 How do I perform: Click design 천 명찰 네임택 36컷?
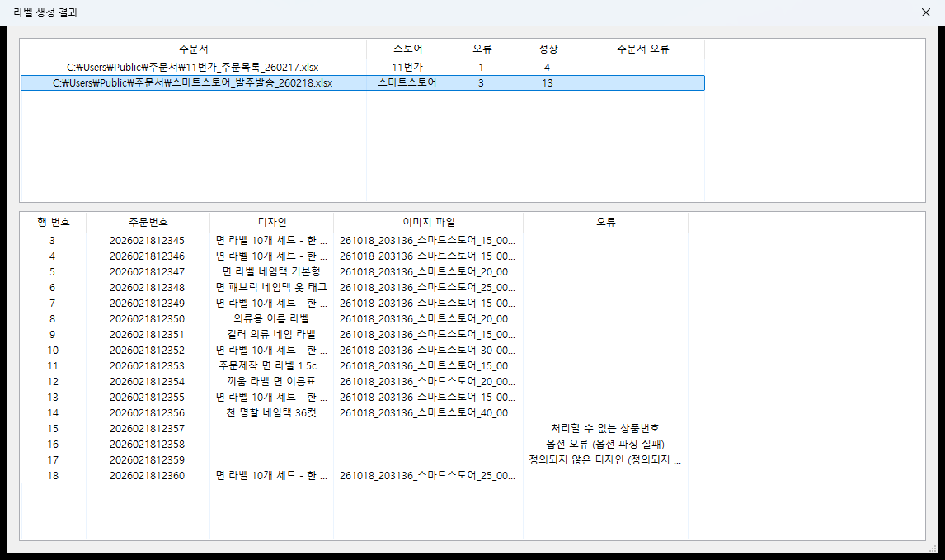tap(271, 413)
